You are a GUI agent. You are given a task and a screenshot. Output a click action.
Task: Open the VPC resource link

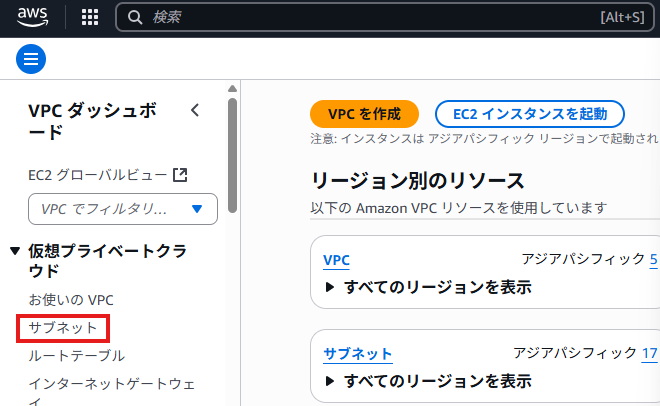tap(336, 260)
